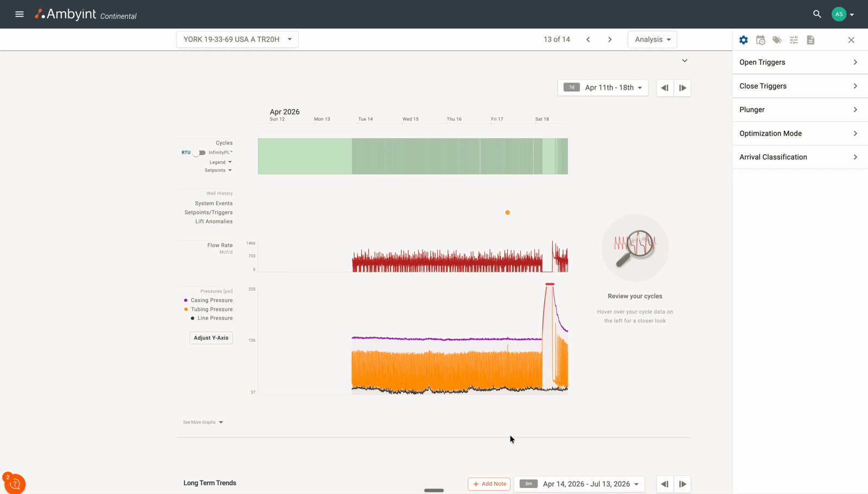Viewport: 868px width, 494px height.
Task: Click the orange setpoint event marker dot
Action: [508, 213]
